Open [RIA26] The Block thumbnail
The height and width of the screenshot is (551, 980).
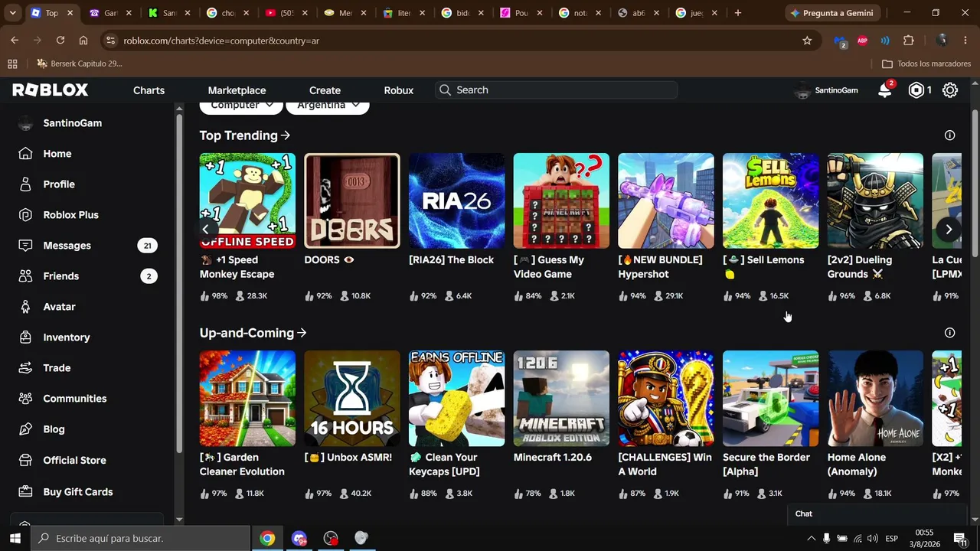(457, 201)
